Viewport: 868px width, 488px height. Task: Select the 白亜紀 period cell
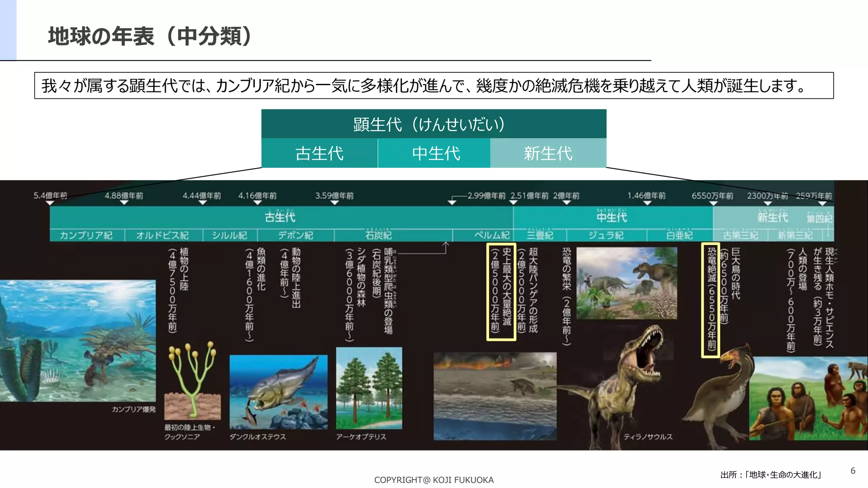click(680, 235)
